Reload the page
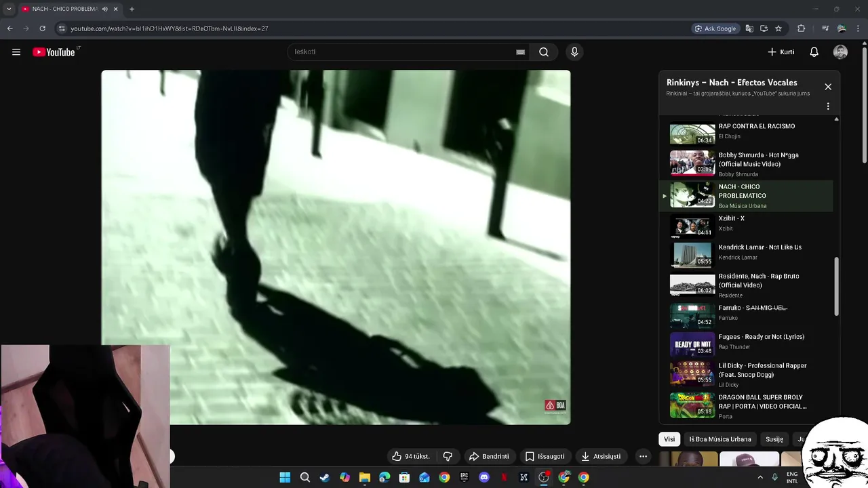Viewport: 868px width, 488px height. click(x=42, y=28)
